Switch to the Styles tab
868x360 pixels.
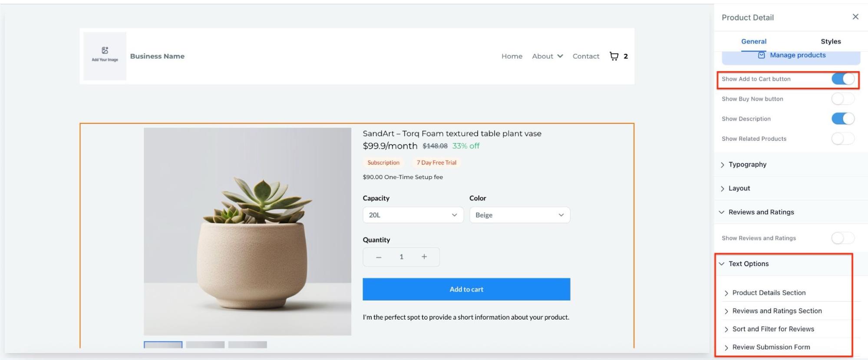click(x=830, y=42)
